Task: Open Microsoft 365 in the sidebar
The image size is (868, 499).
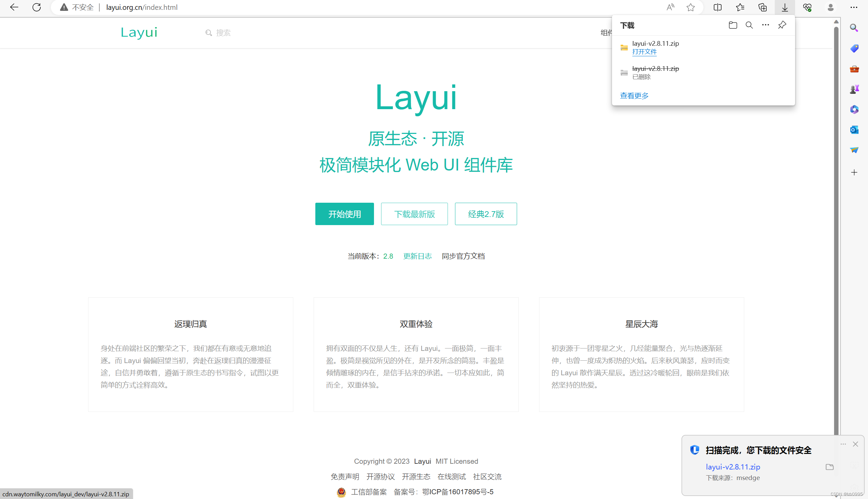Action: [854, 109]
